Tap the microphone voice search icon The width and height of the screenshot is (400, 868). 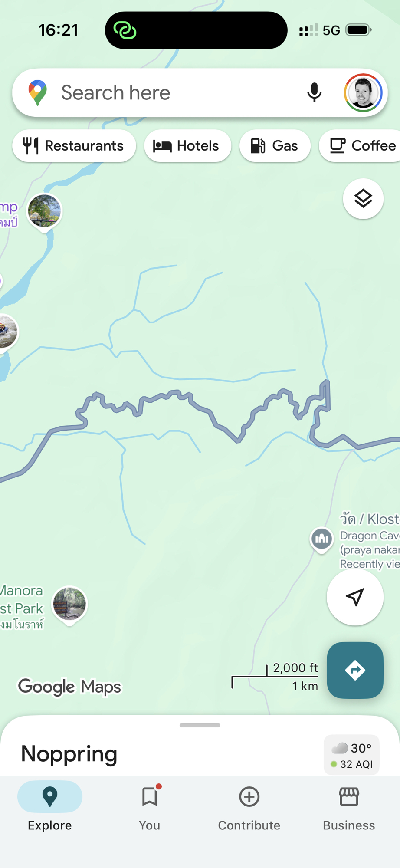tap(314, 92)
